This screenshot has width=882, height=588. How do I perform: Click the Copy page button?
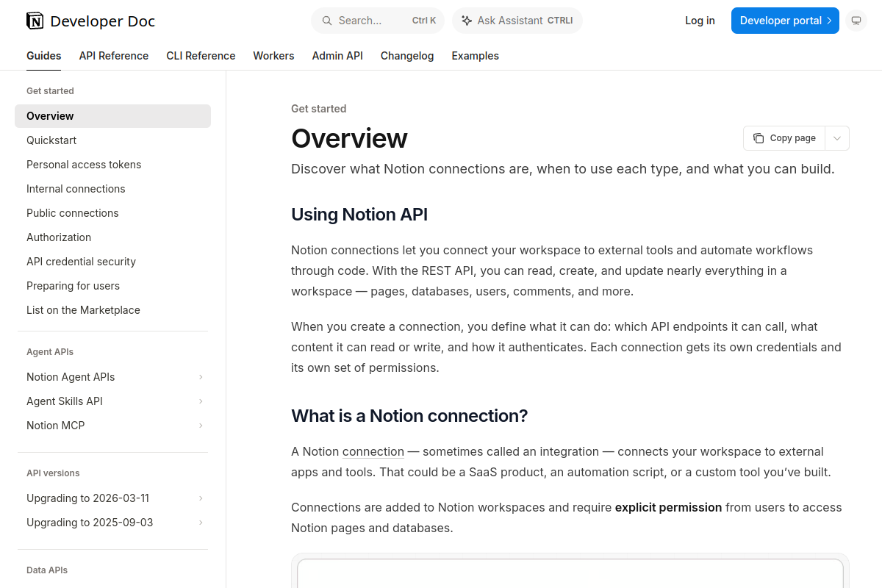(785, 138)
